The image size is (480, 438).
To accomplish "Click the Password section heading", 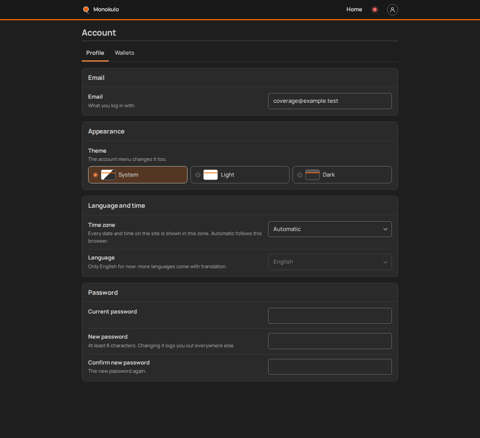I will click(103, 292).
